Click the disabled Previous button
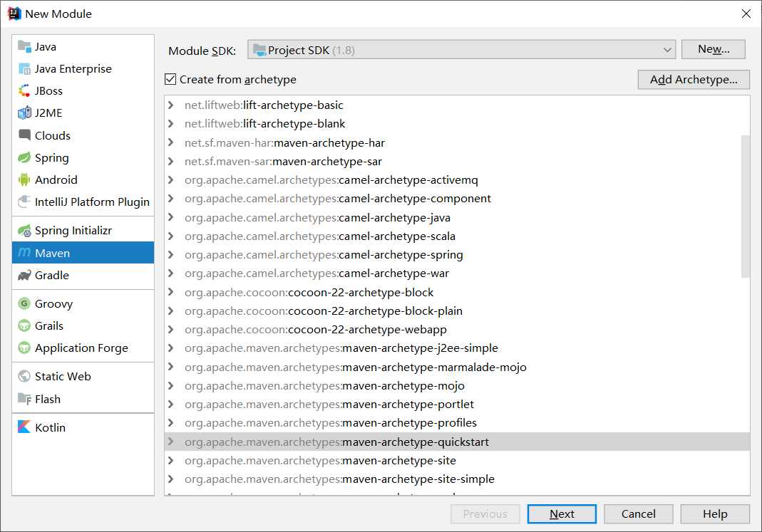Image resolution: width=762 pixels, height=532 pixels. point(485,513)
